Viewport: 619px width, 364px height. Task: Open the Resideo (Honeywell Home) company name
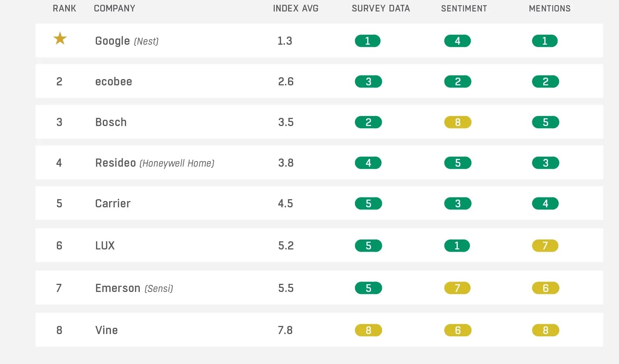point(155,163)
